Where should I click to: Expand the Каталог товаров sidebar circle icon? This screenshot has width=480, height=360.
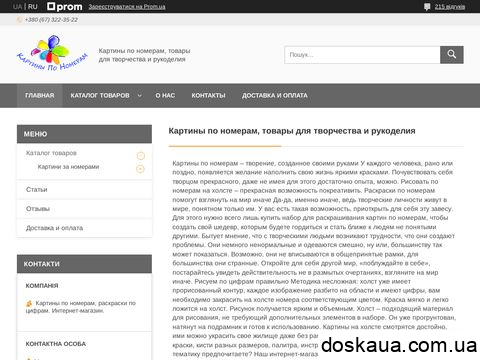point(141,156)
